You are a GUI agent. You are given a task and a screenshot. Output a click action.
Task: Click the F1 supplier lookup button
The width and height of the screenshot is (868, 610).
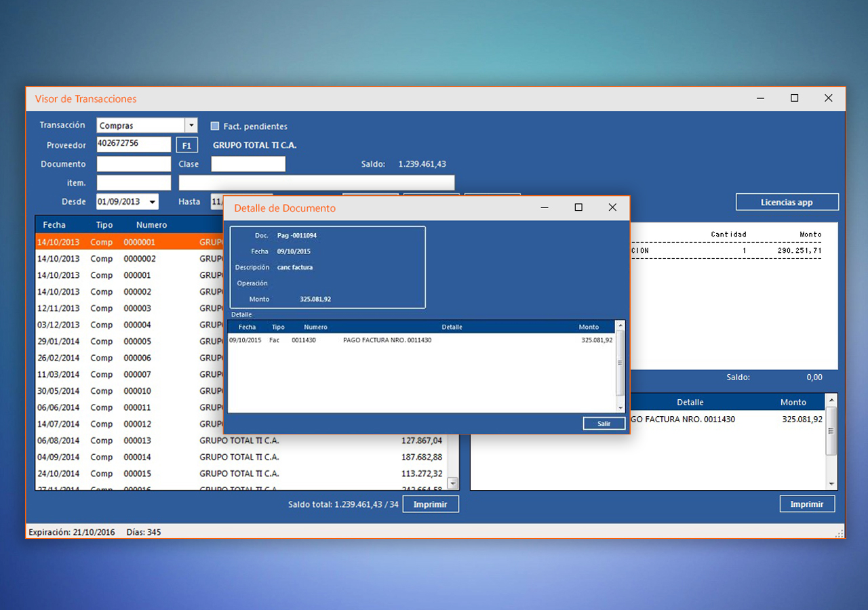[x=186, y=145]
